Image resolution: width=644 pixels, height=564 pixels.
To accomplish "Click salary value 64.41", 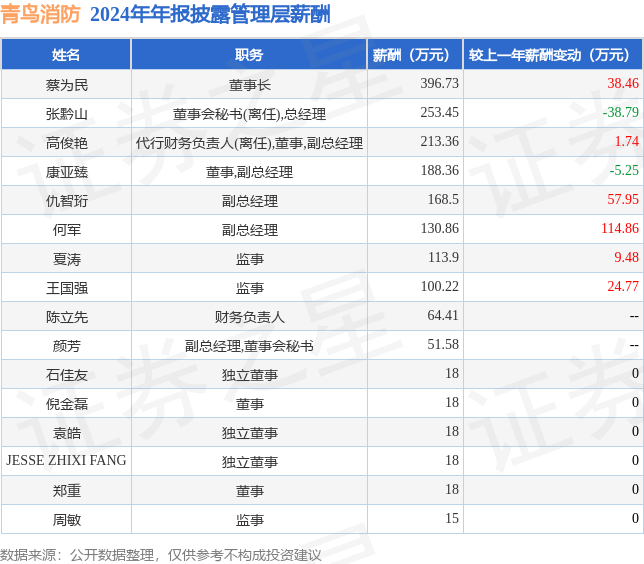I will tap(443, 315).
